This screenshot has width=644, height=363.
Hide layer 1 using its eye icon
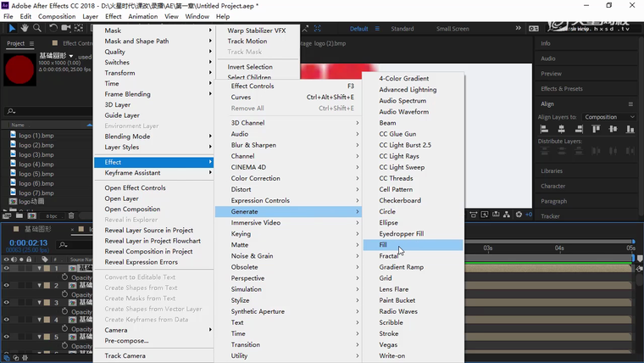[x=7, y=268]
